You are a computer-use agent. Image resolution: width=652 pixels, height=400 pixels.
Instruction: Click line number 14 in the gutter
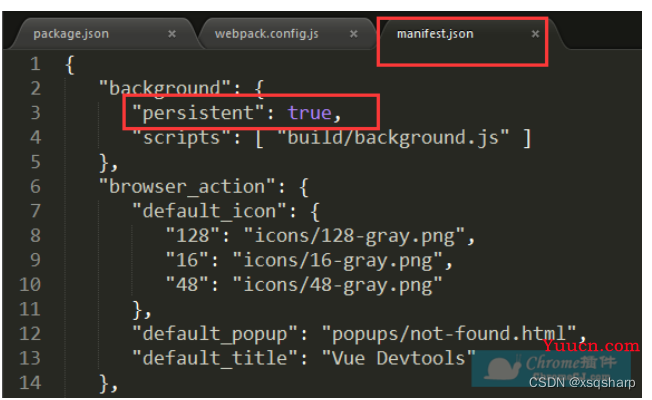click(30, 383)
